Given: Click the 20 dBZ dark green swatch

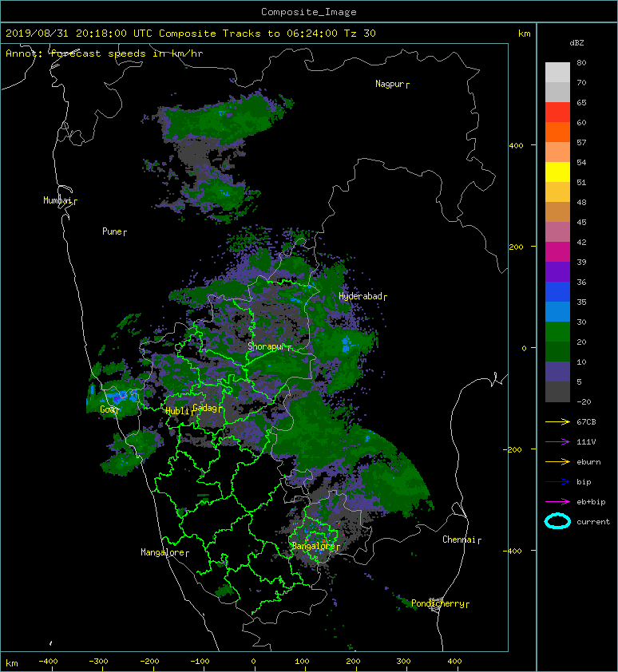Looking at the screenshot, I should point(557,351).
